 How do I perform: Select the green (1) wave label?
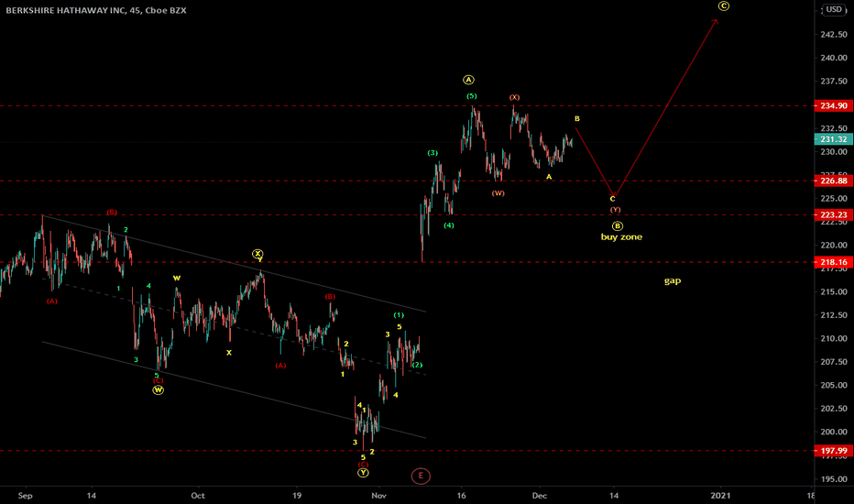coord(399,315)
